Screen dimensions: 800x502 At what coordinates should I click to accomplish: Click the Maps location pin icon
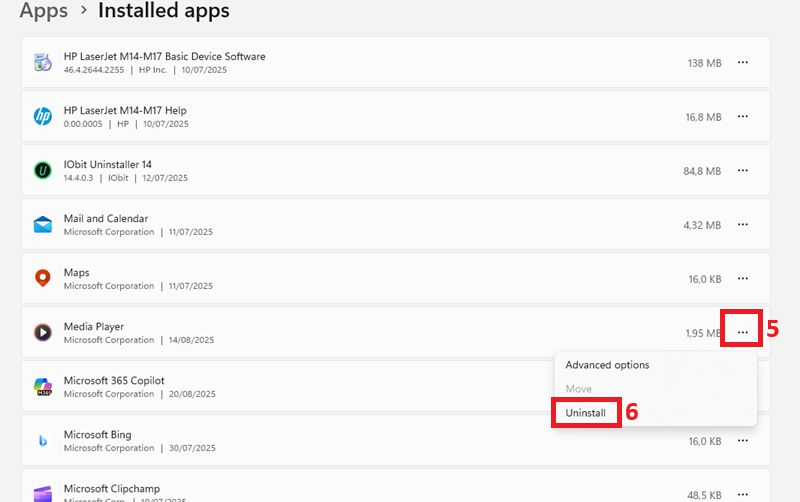[x=43, y=278]
